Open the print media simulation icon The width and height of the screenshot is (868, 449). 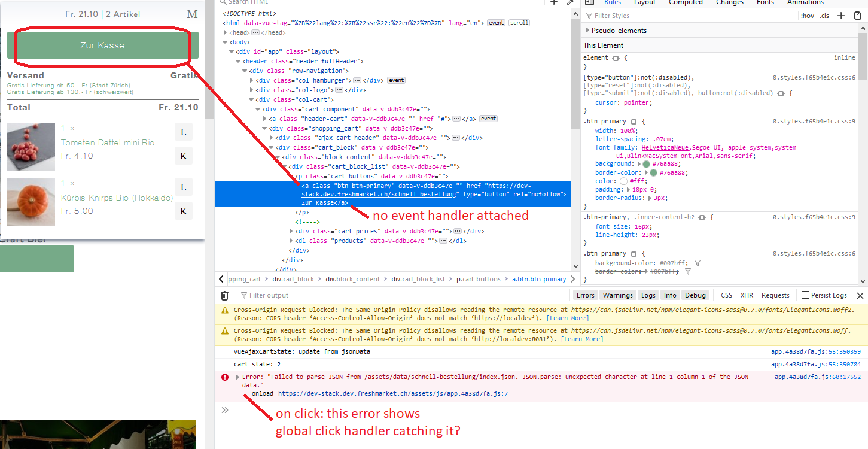coord(858,15)
